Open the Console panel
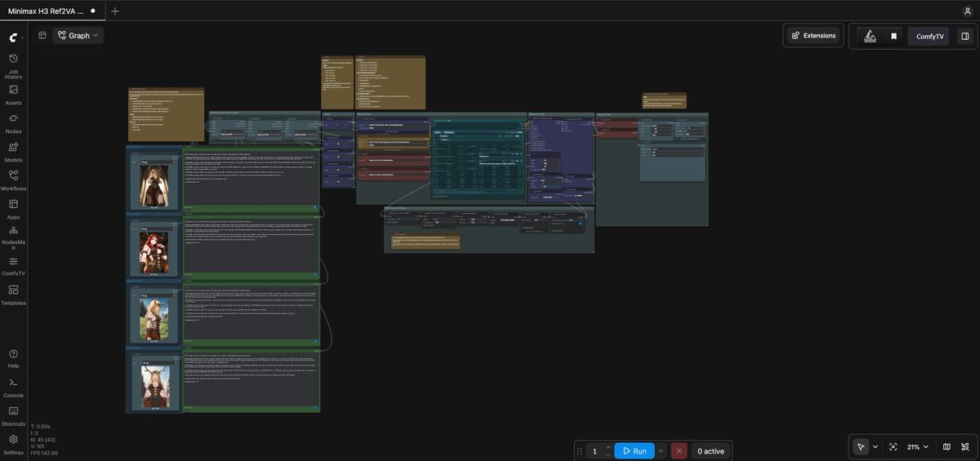This screenshot has width=980, height=461. (x=14, y=387)
